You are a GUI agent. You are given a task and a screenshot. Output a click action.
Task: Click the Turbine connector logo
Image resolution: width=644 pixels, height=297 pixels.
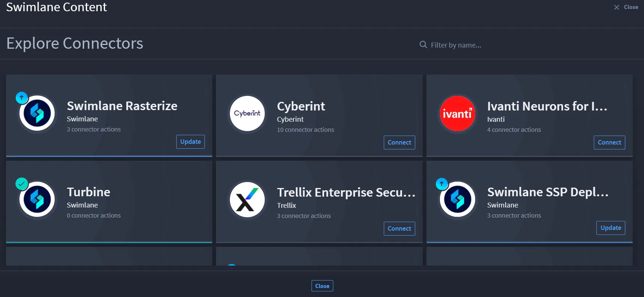pyautogui.click(x=37, y=199)
